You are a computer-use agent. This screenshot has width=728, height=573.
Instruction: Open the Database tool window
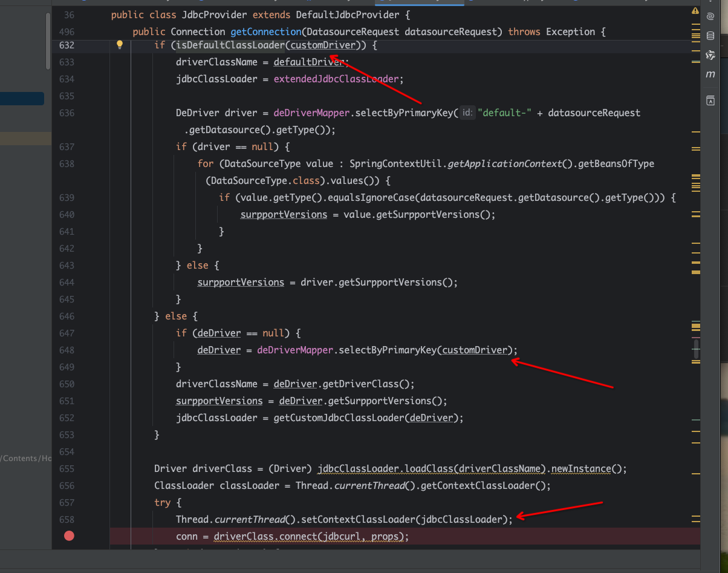coord(710,36)
